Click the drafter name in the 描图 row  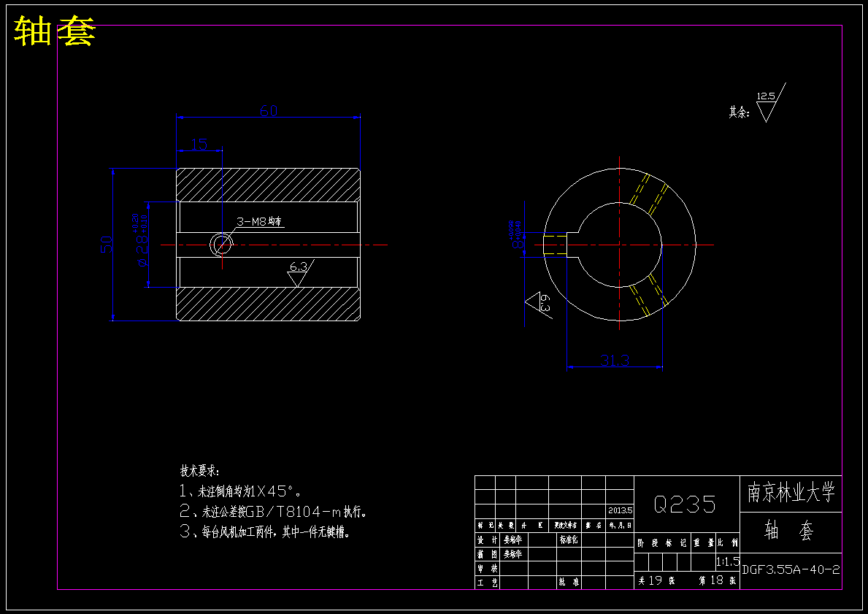point(512,554)
